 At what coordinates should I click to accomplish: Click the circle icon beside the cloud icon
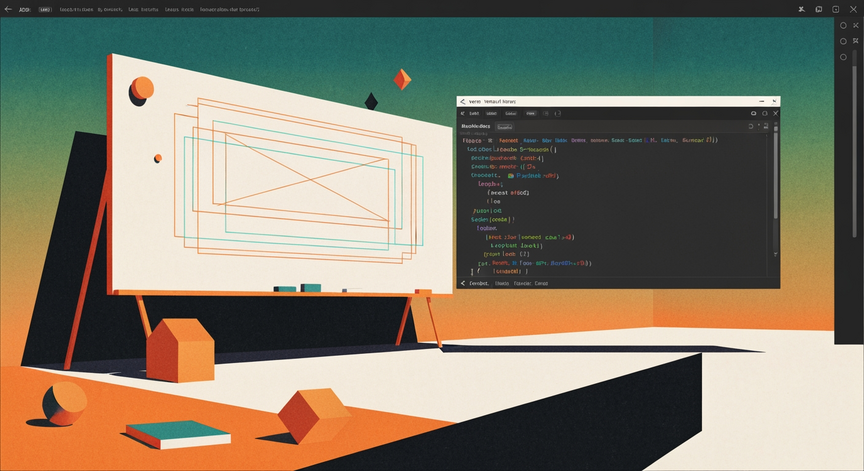tap(765, 113)
